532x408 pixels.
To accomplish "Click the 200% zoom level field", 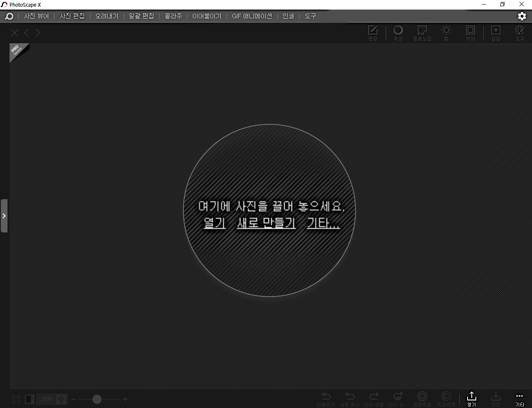I will [x=47, y=399].
